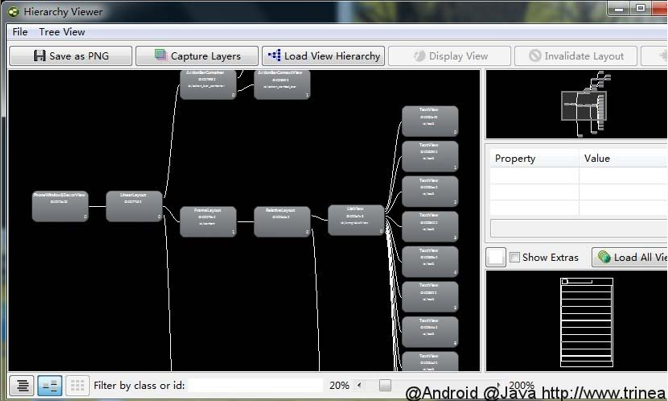
Task: Click the Display View button
Action: coord(449,56)
